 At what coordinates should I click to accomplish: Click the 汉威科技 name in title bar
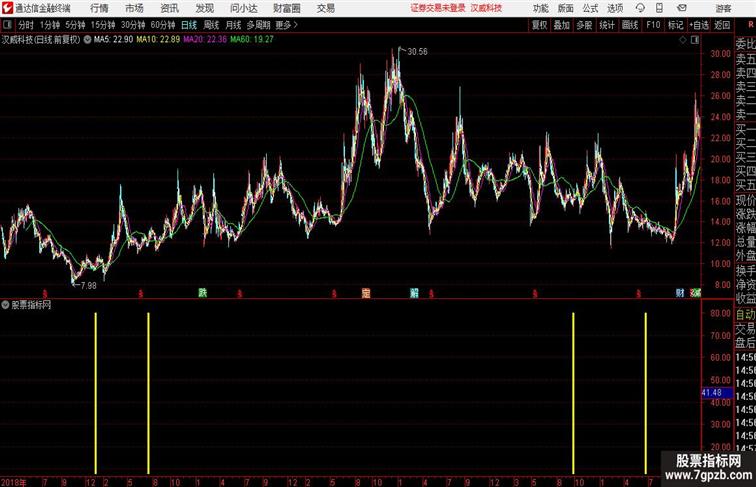(486, 8)
